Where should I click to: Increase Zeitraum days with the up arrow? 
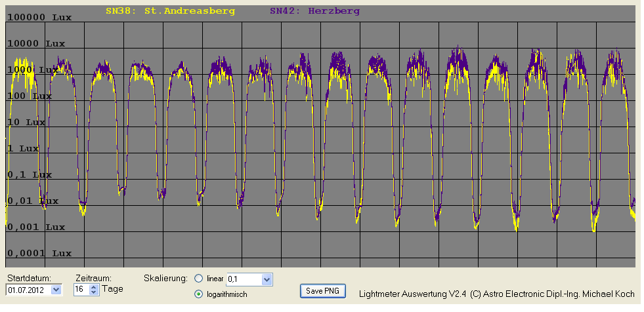click(94, 286)
